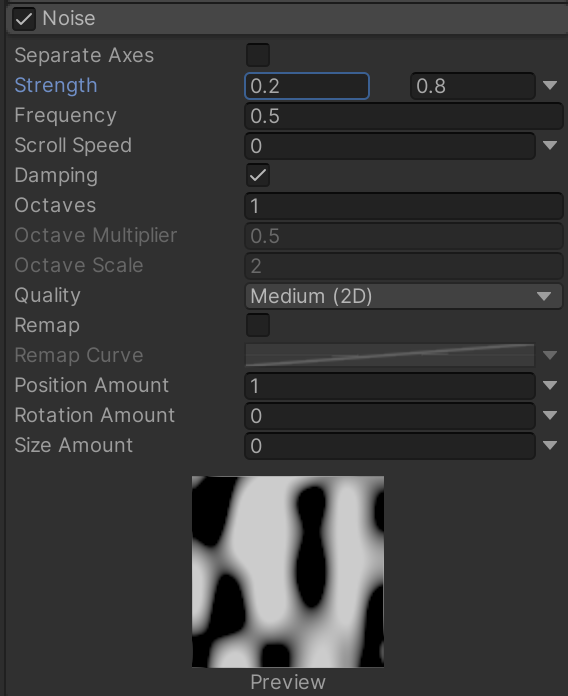568x696 pixels.
Task: Click the Frequency field showing 0.5
Action: click(x=404, y=116)
